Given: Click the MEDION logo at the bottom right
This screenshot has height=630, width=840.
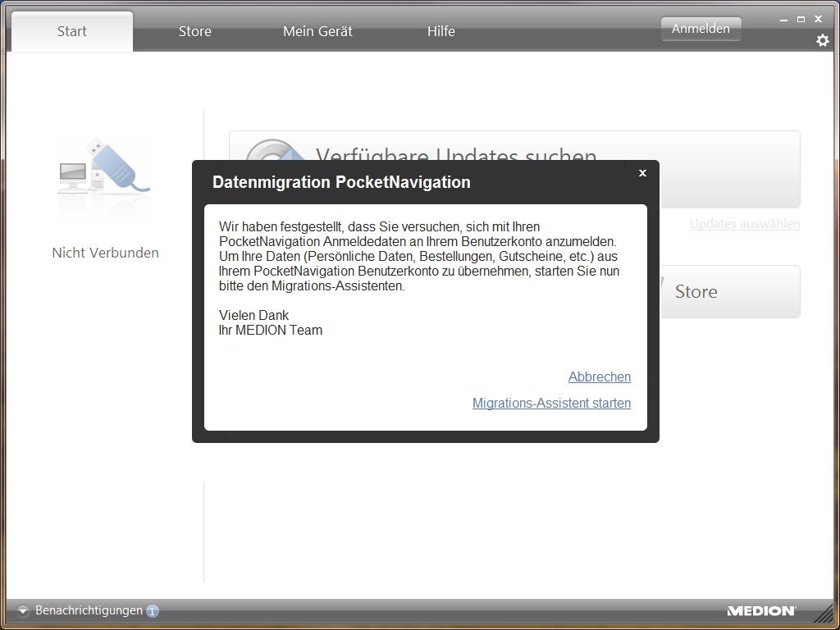Looking at the screenshot, I should coord(760,611).
